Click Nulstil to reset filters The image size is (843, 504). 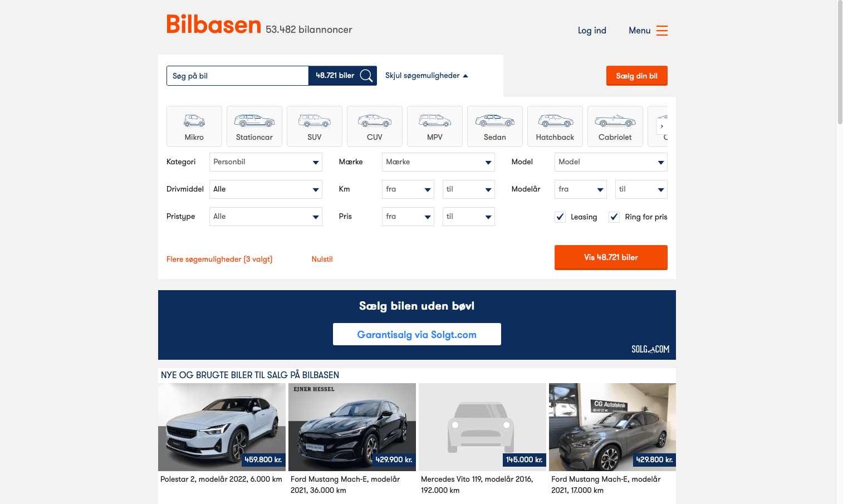point(322,260)
